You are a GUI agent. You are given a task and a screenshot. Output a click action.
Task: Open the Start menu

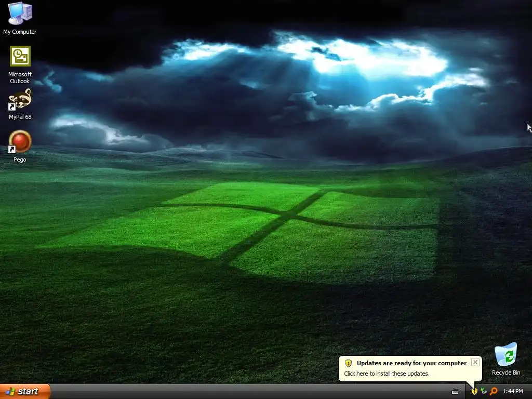tap(25, 392)
